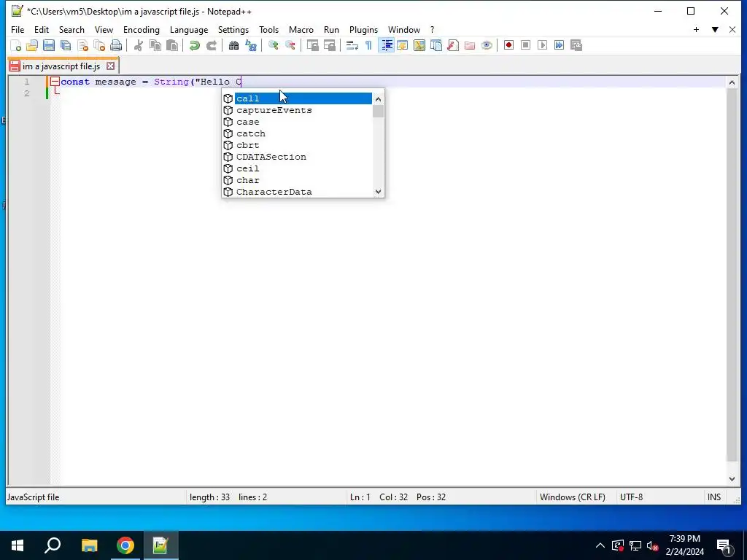Select 'im a javascript file.js' tab

click(x=61, y=66)
